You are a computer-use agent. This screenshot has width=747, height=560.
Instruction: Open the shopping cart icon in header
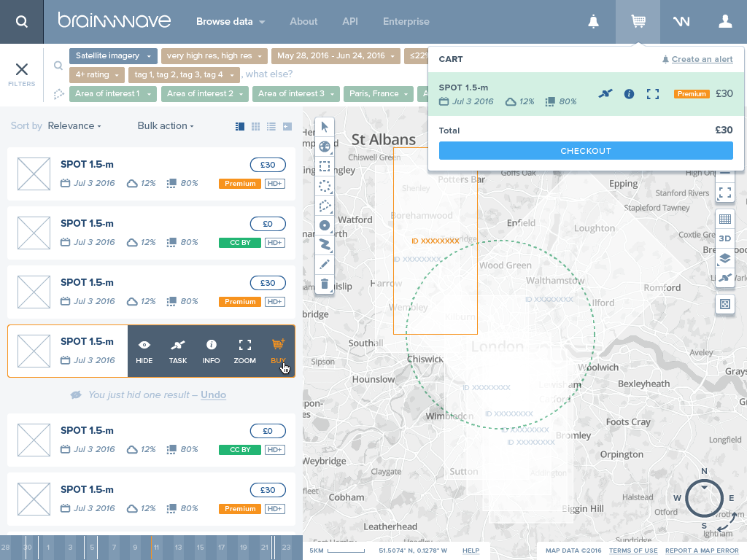tap(638, 21)
